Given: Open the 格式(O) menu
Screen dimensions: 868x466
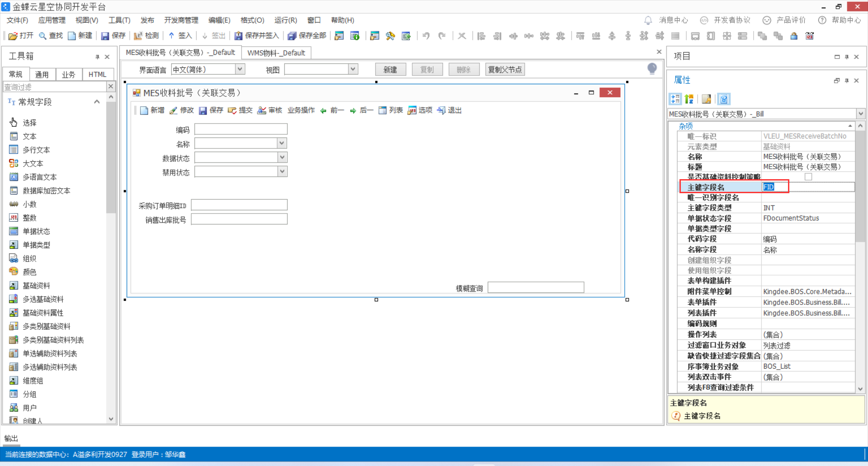Looking at the screenshot, I should [252, 20].
